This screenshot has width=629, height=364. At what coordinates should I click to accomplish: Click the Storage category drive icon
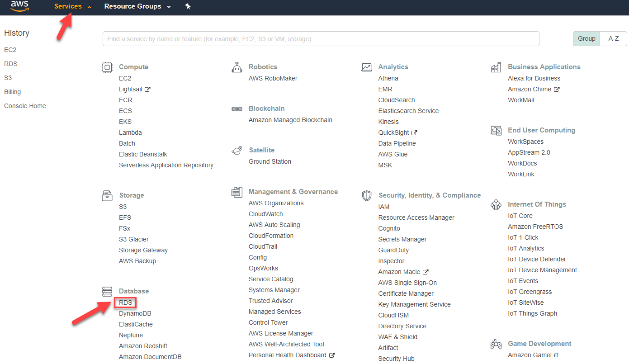pos(107,196)
